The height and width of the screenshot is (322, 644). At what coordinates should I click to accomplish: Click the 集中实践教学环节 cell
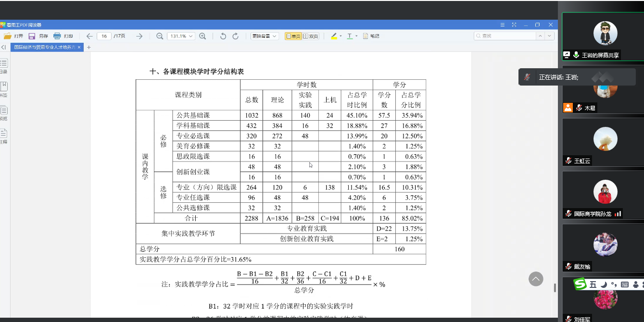[188, 234]
